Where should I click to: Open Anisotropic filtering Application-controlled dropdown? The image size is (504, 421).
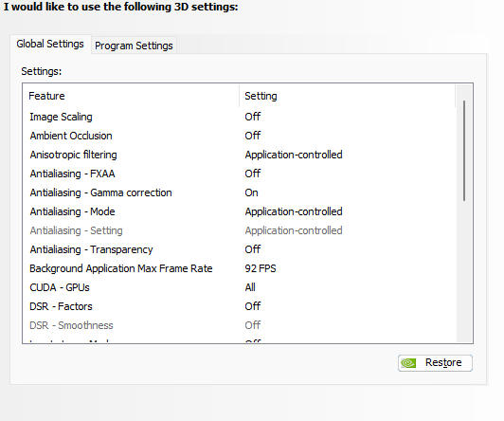[x=294, y=155]
